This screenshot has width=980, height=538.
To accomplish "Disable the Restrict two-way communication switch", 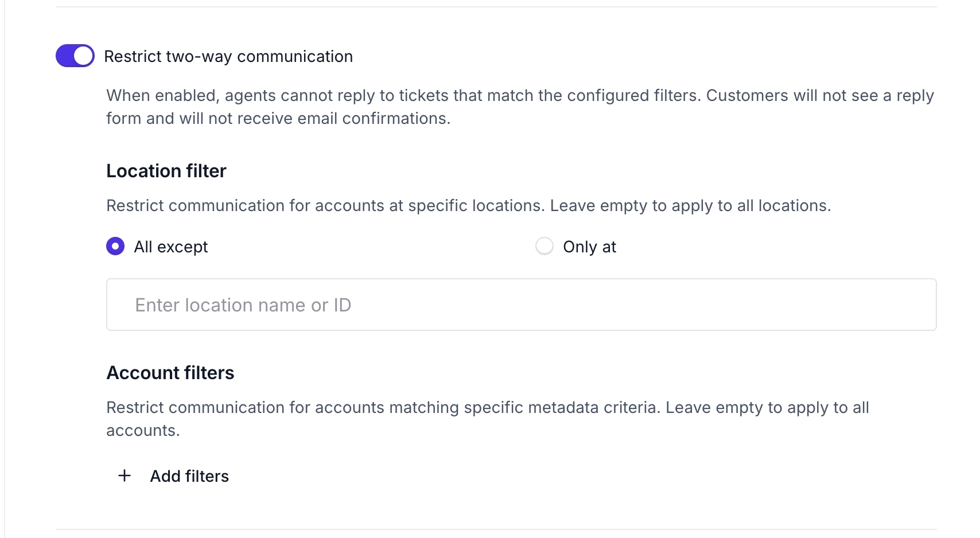I will point(75,56).
